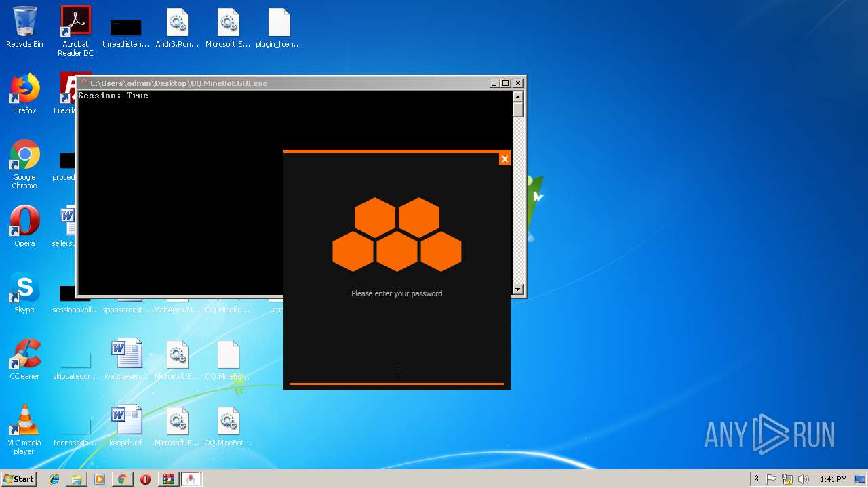Select Microsoft.E... file in top row

pyautogui.click(x=228, y=28)
